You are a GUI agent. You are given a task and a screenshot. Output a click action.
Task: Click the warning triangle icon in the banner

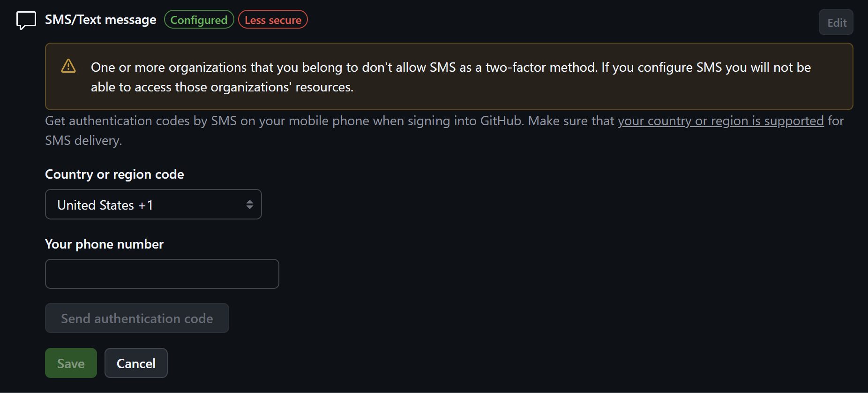[x=68, y=67]
